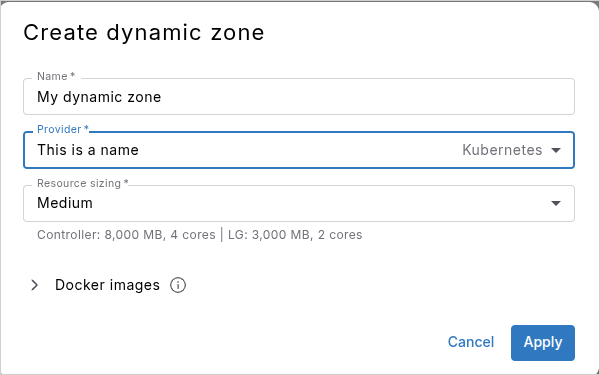Open the Provider dropdown arrow
The image size is (600, 375).
tap(556, 150)
